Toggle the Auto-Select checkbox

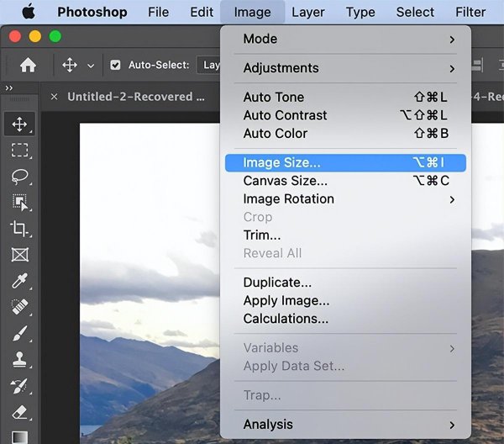tap(115, 65)
